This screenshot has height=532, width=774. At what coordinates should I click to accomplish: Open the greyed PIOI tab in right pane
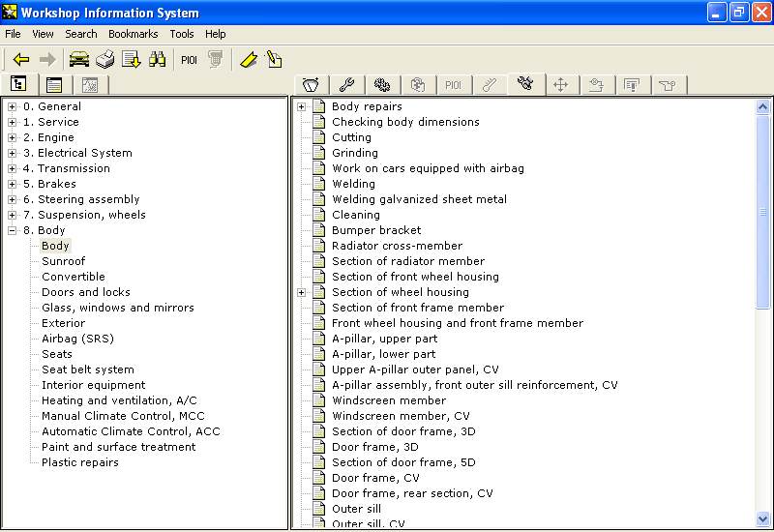click(453, 85)
